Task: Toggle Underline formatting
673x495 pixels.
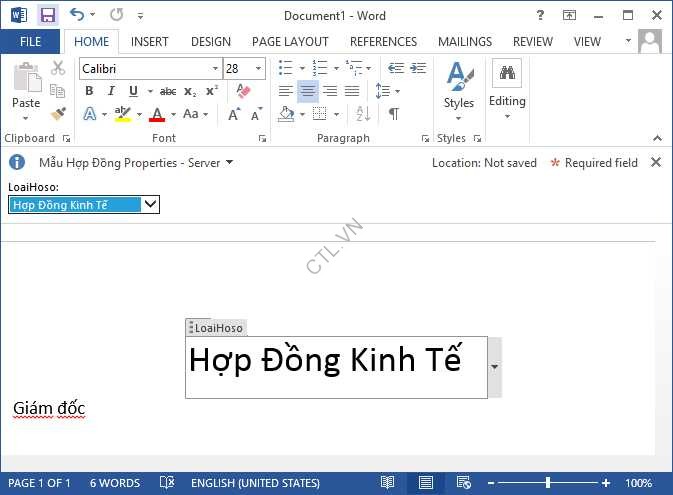Action: click(x=133, y=91)
